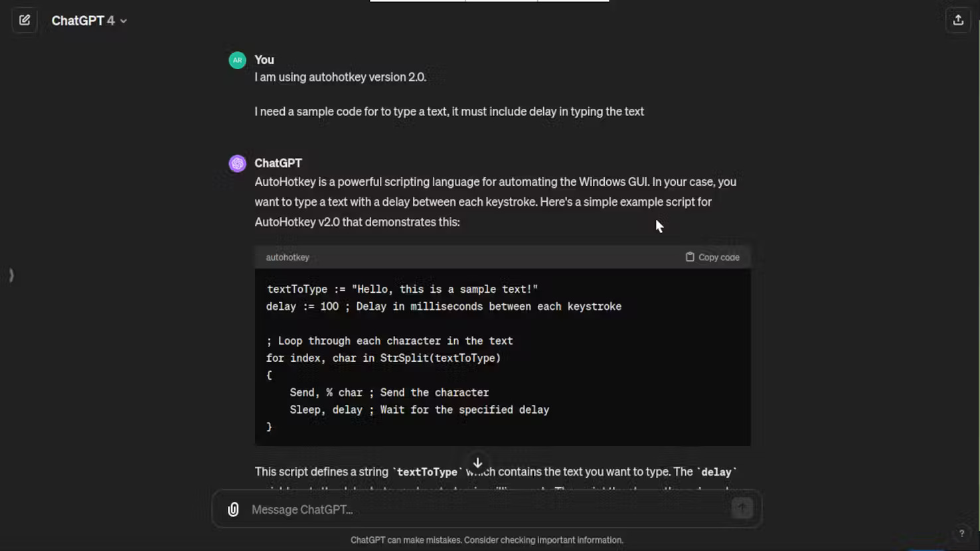The image size is (980, 551).
Task: Click the 'You' sender name
Action: [264, 60]
